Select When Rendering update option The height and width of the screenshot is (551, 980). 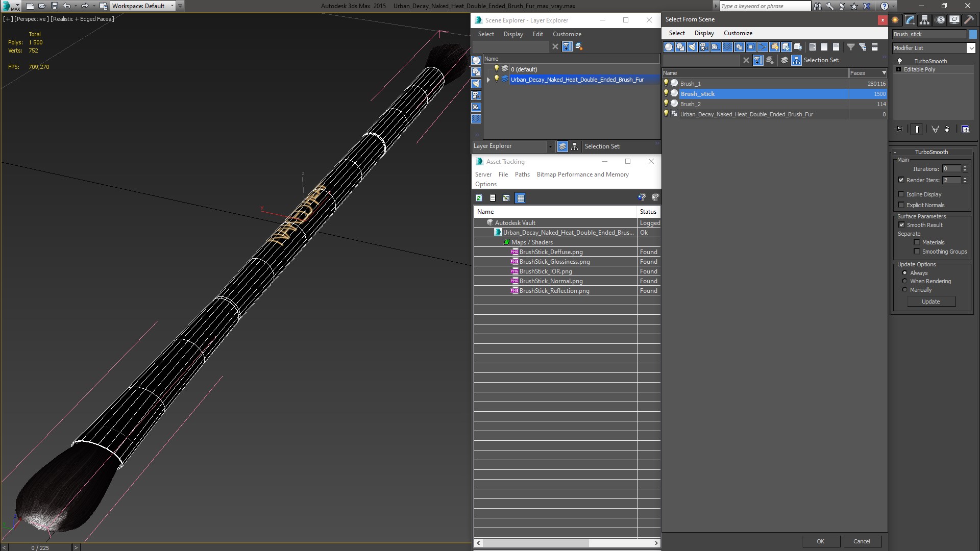tap(904, 281)
